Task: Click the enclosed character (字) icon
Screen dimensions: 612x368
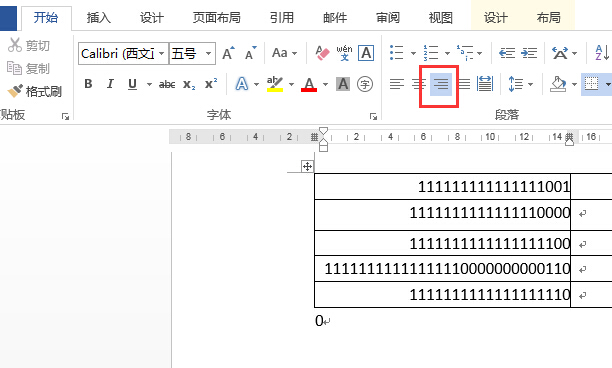Action: pyautogui.click(x=365, y=84)
